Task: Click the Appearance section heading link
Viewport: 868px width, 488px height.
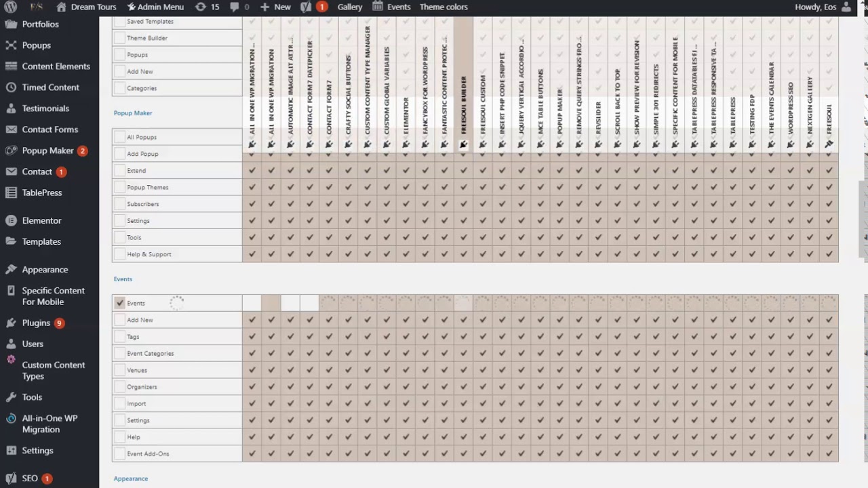Action: (131, 479)
